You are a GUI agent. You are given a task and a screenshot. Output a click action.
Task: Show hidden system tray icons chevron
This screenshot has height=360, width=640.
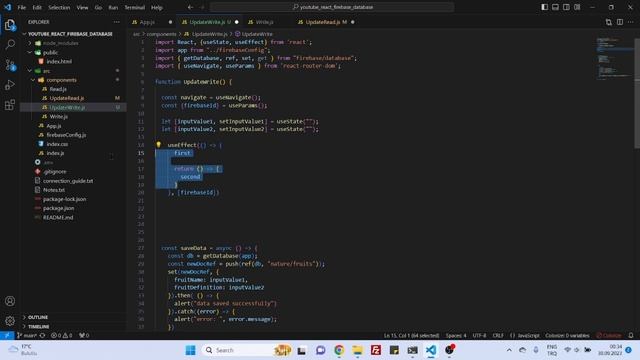(x=509, y=350)
